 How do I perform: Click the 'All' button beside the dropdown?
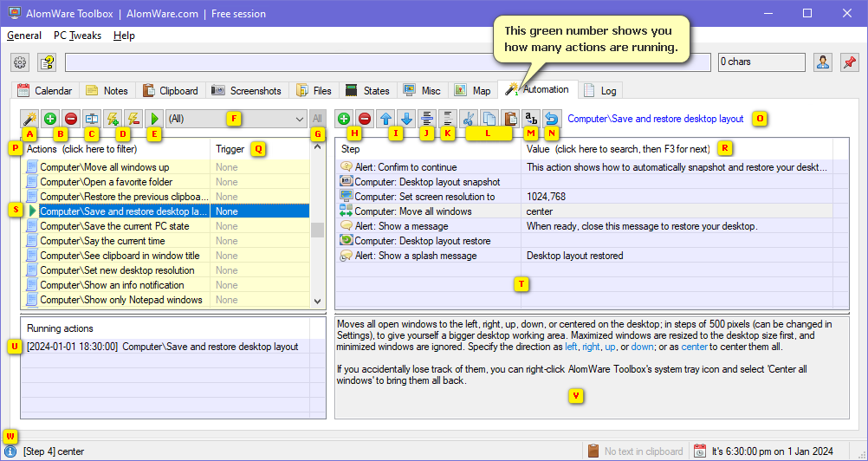[x=318, y=119]
